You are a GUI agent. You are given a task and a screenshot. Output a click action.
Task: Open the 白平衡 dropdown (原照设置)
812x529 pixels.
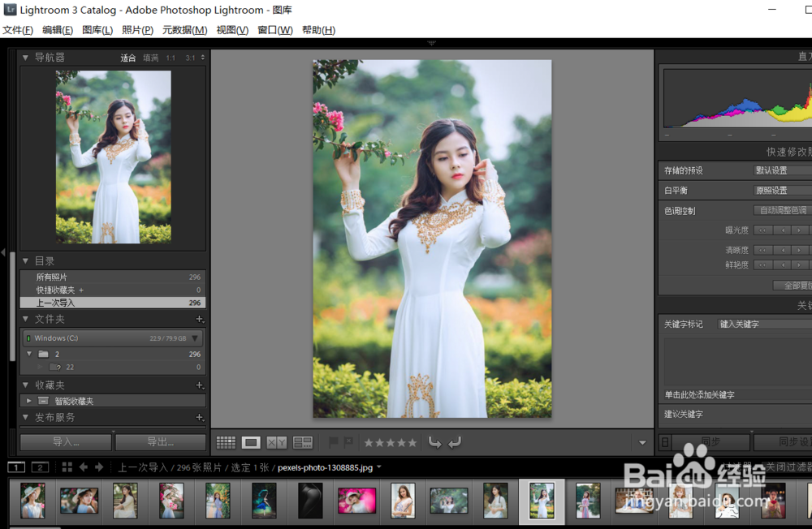tap(782, 191)
